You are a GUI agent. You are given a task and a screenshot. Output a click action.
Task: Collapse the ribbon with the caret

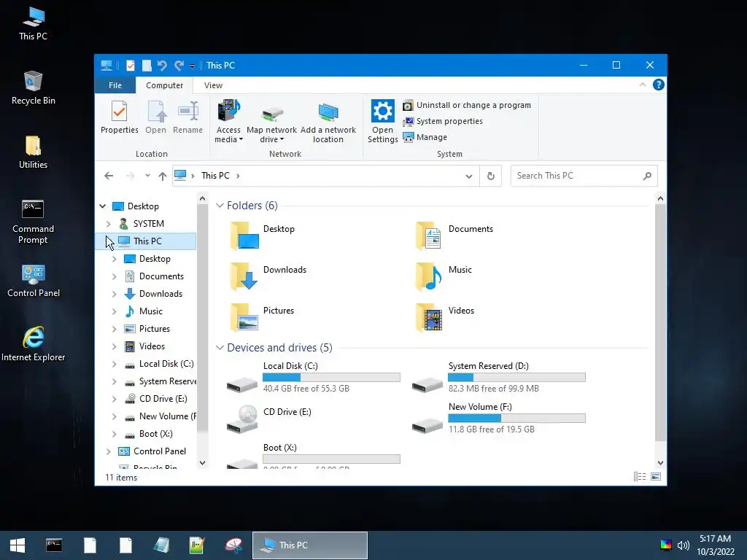pyautogui.click(x=642, y=85)
